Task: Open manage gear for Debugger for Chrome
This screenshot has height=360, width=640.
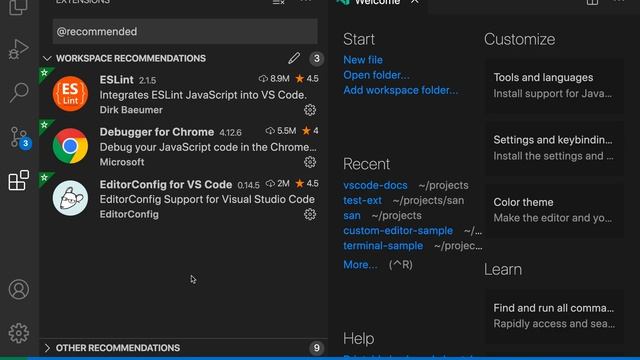Action: [x=310, y=162]
